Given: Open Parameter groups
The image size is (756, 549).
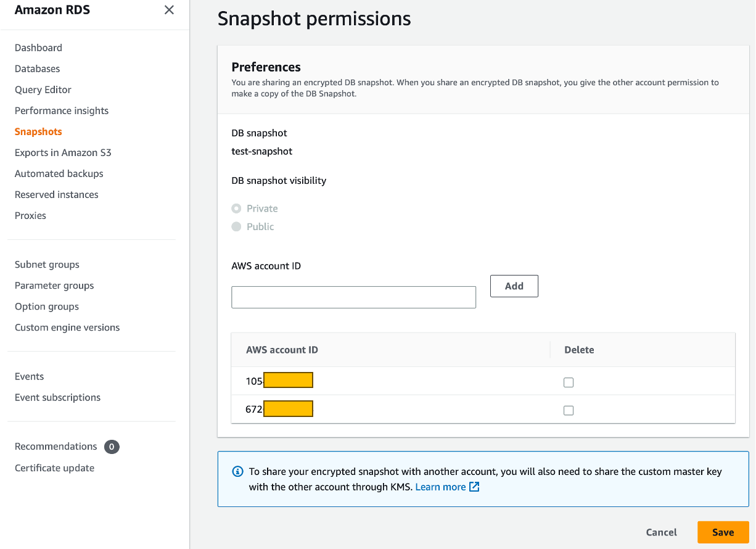Looking at the screenshot, I should click(x=54, y=286).
